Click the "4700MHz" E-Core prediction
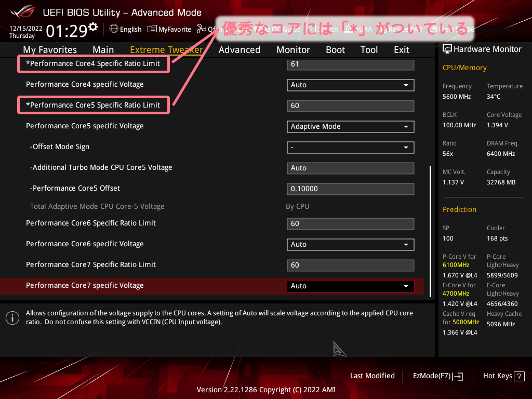The height and width of the screenshot is (399, 532). point(456,293)
